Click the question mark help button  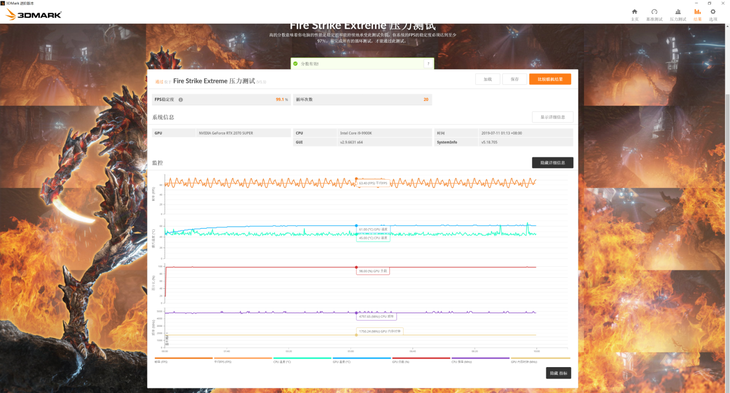[x=428, y=64]
